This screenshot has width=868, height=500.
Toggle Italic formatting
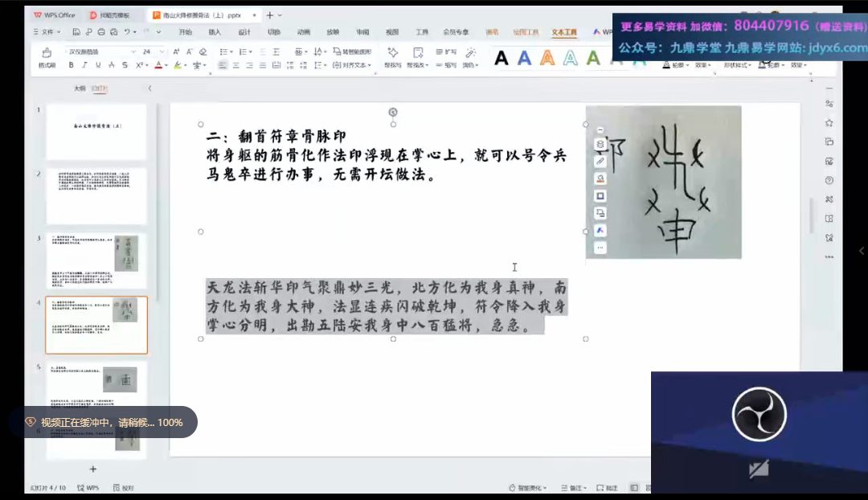pos(83,65)
